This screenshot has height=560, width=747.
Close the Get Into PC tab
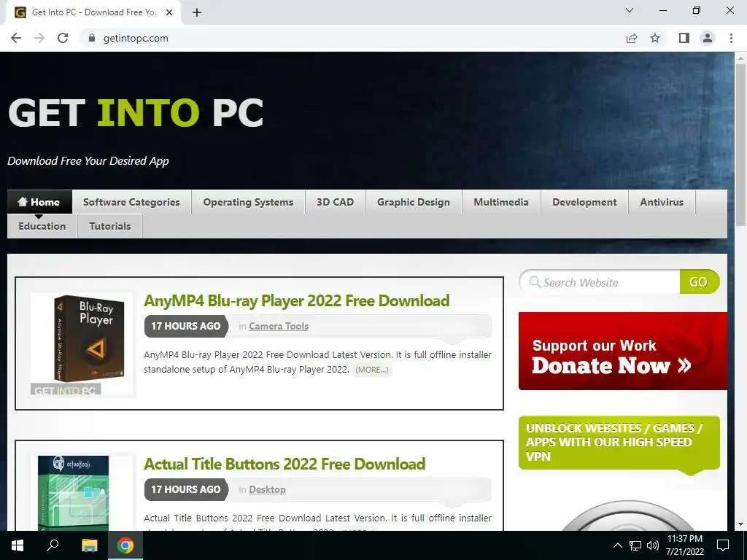click(169, 12)
